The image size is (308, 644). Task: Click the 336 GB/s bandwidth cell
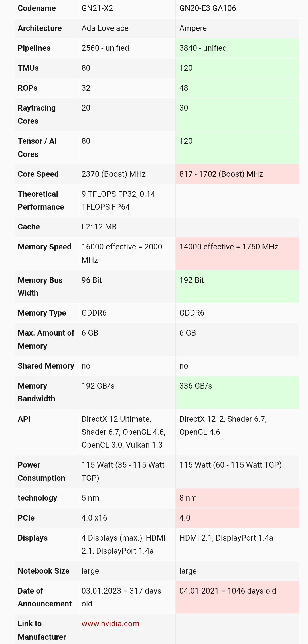point(196,386)
